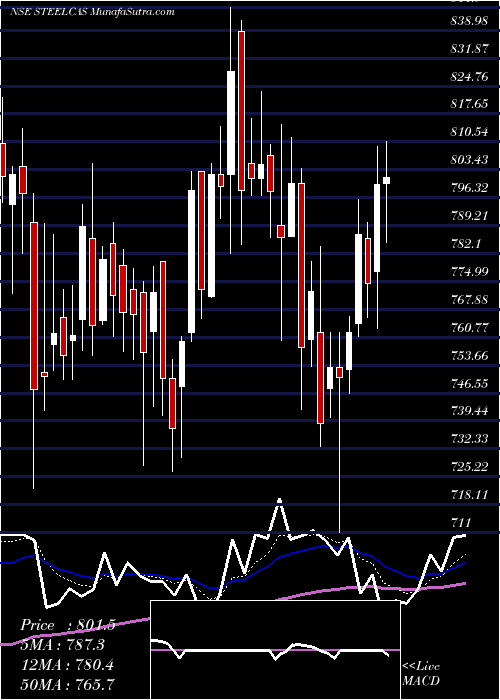The height and width of the screenshot is (700, 500).
Task: Click the 753.66 price axis label
Action: pos(469,356)
